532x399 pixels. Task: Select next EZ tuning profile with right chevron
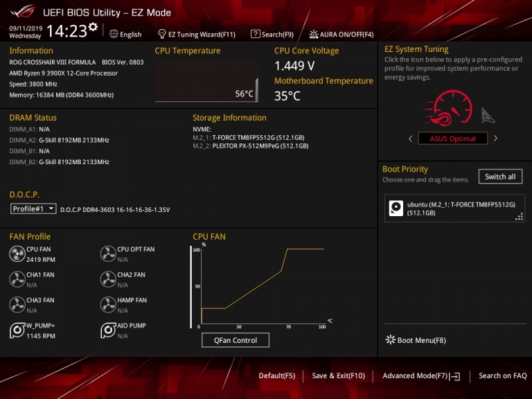495,138
